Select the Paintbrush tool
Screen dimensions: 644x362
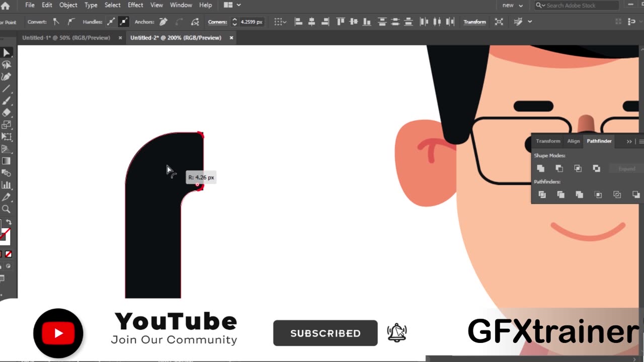click(x=7, y=101)
